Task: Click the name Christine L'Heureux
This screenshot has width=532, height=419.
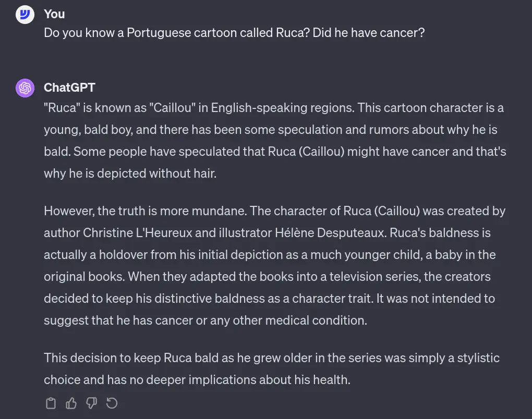Action: pyautogui.click(x=138, y=233)
